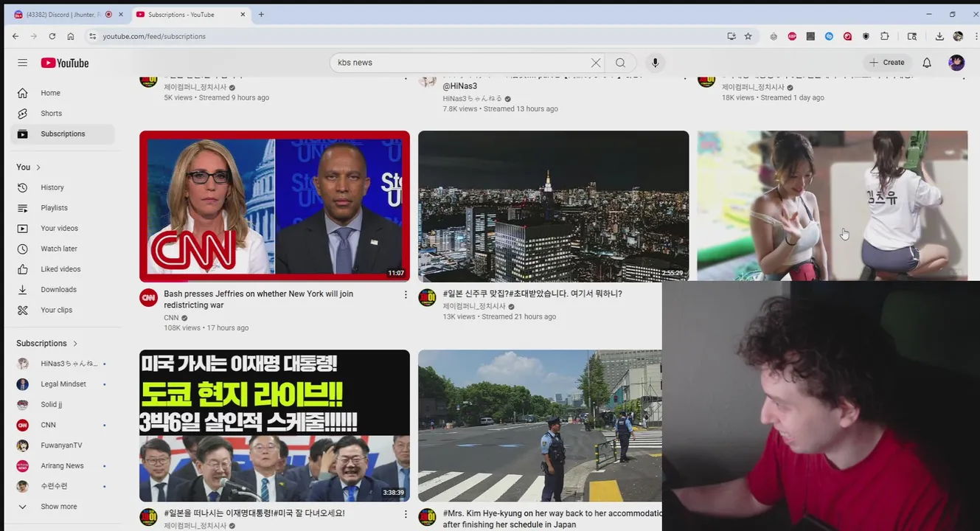Run the search with the magnifier button
980x531 pixels.
(x=621, y=63)
